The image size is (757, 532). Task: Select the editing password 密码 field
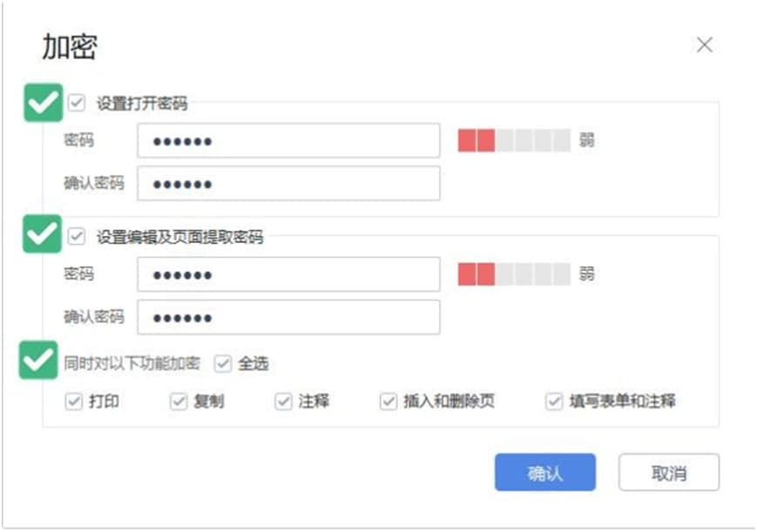287,274
